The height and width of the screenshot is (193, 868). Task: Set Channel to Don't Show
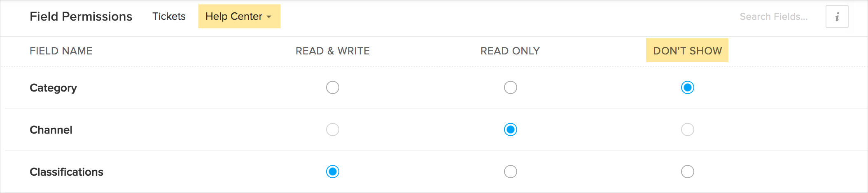[688, 129]
